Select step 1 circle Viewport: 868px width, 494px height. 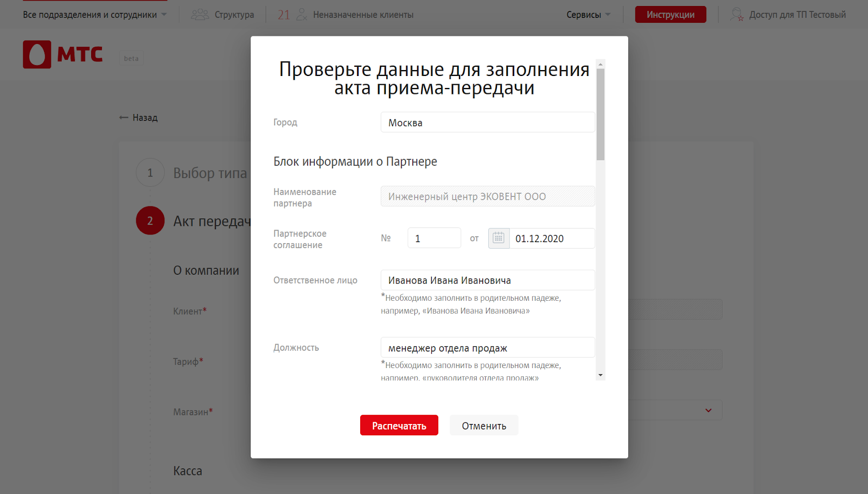point(150,173)
